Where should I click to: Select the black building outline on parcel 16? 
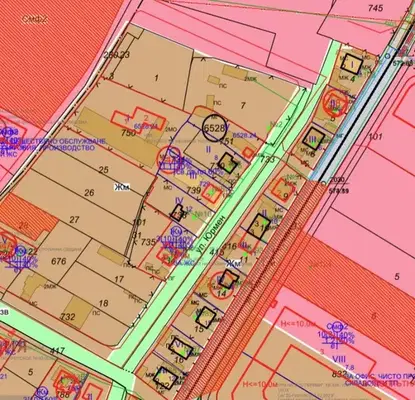181,348
